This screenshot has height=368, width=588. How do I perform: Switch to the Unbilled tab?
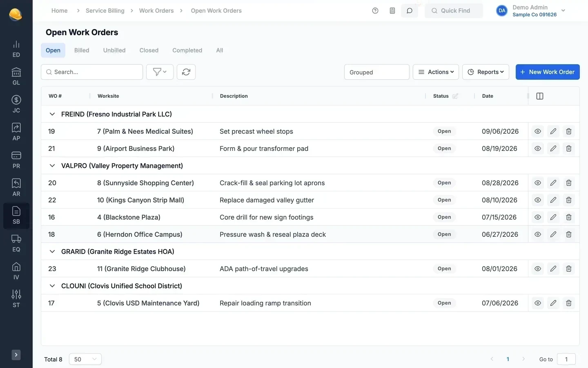[x=114, y=50]
